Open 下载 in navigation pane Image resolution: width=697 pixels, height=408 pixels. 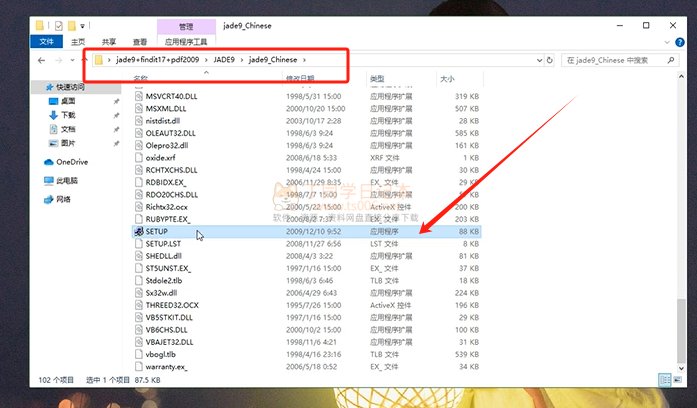point(68,115)
